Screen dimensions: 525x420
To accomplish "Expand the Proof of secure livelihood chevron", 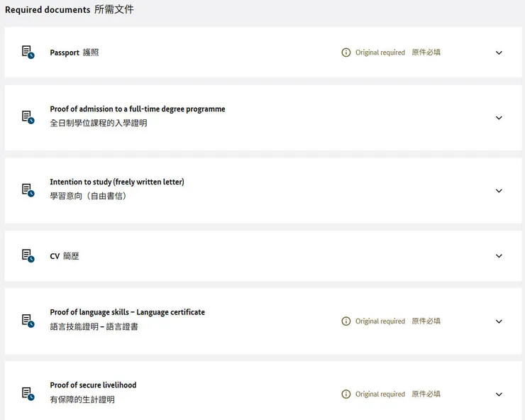I will coord(499,394).
